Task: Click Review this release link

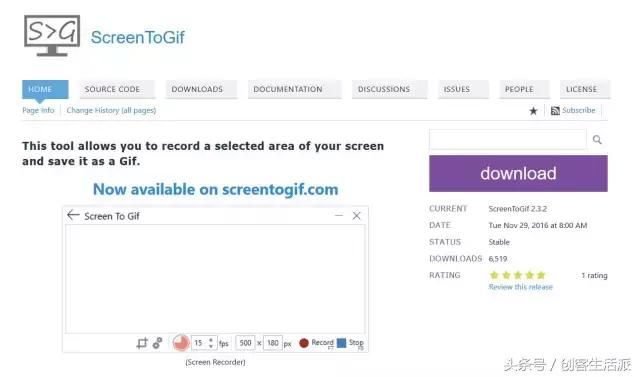Action: pos(520,287)
